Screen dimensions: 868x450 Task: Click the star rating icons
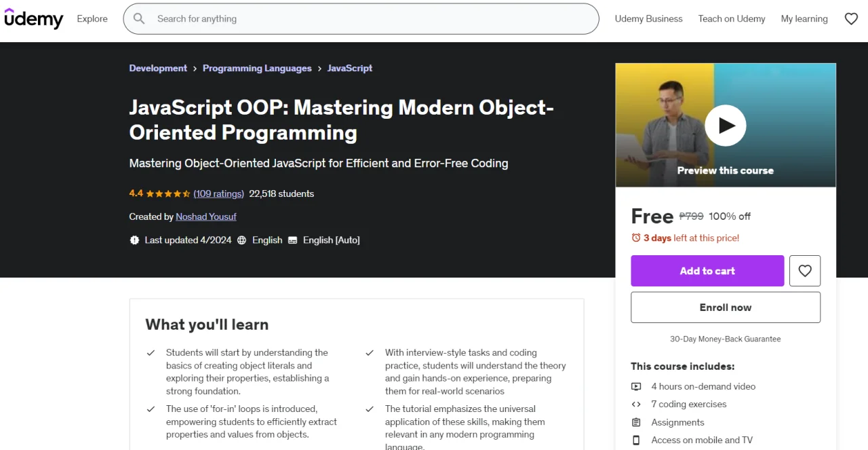coord(168,193)
